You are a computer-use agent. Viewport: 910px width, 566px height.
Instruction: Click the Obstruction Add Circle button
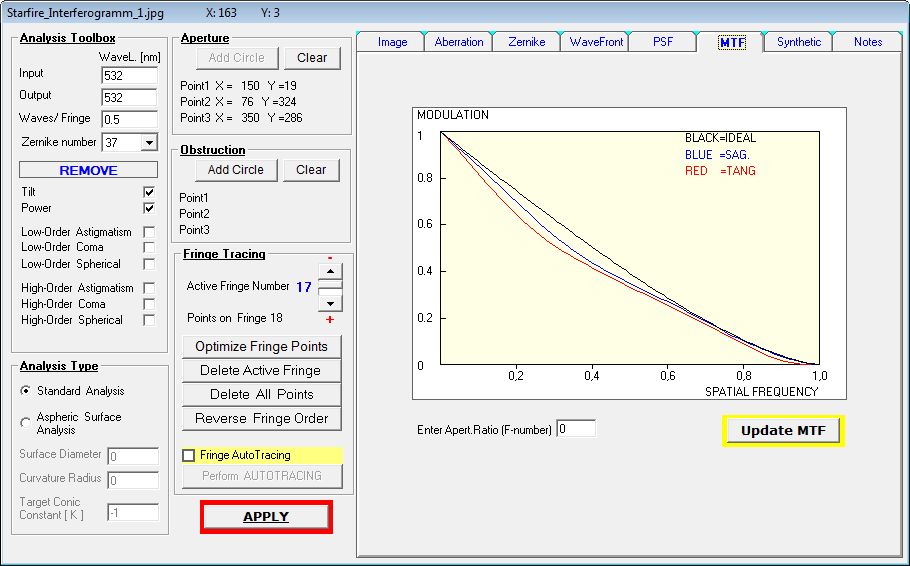point(236,170)
